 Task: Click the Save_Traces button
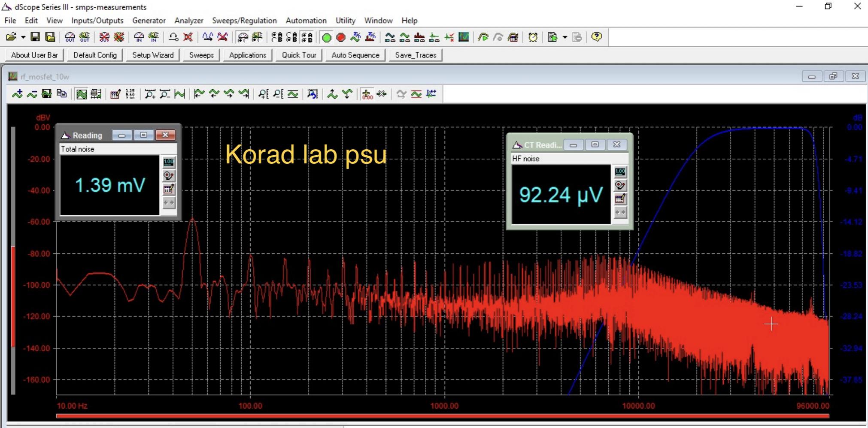click(416, 55)
